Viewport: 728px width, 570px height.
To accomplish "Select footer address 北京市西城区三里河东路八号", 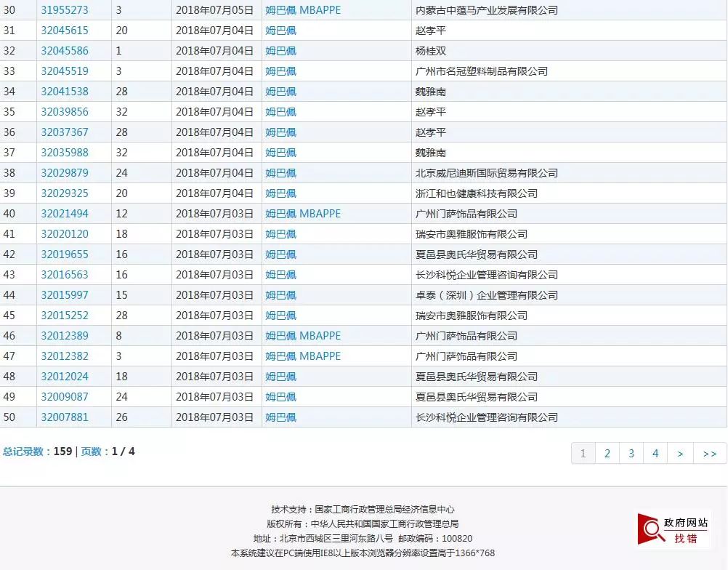I will (x=336, y=539).
